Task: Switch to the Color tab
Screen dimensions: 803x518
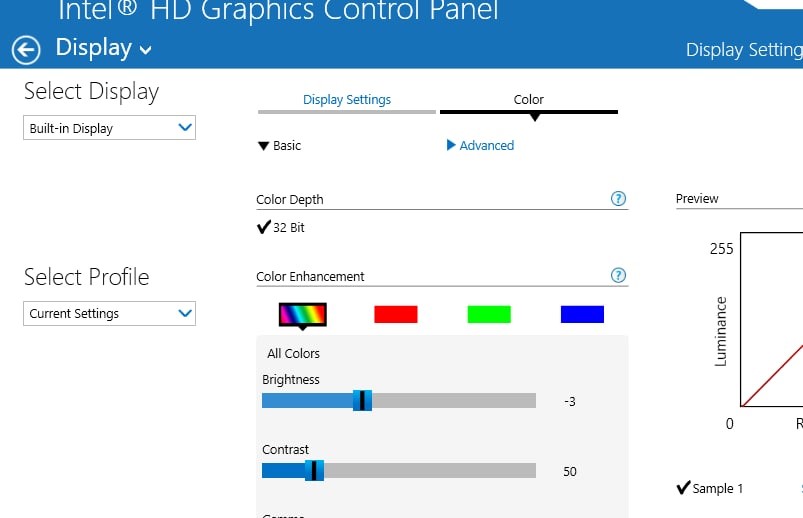Action: [x=529, y=100]
